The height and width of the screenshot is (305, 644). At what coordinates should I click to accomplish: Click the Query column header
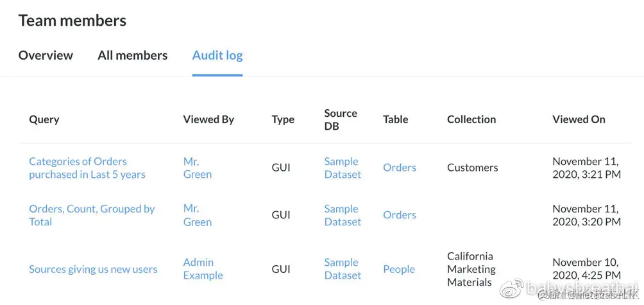click(44, 119)
